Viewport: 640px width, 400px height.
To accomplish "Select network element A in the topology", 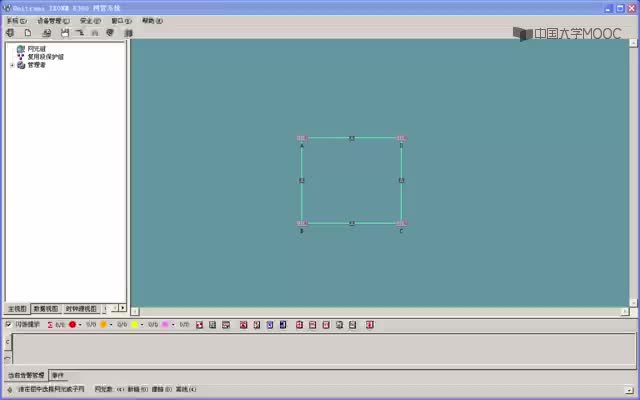I will (x=302, y=138).
